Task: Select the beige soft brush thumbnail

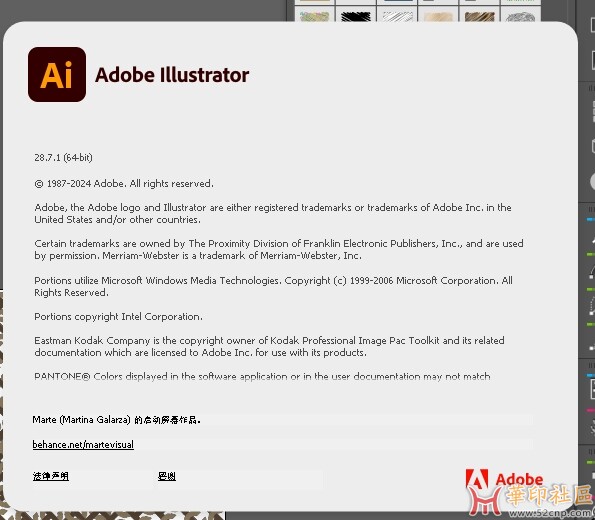Action: 438,16
